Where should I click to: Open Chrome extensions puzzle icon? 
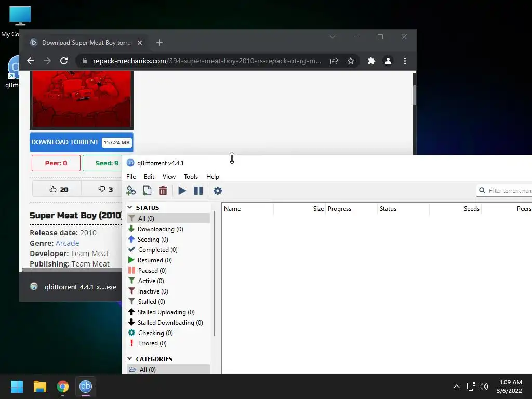tap(371, 61)
